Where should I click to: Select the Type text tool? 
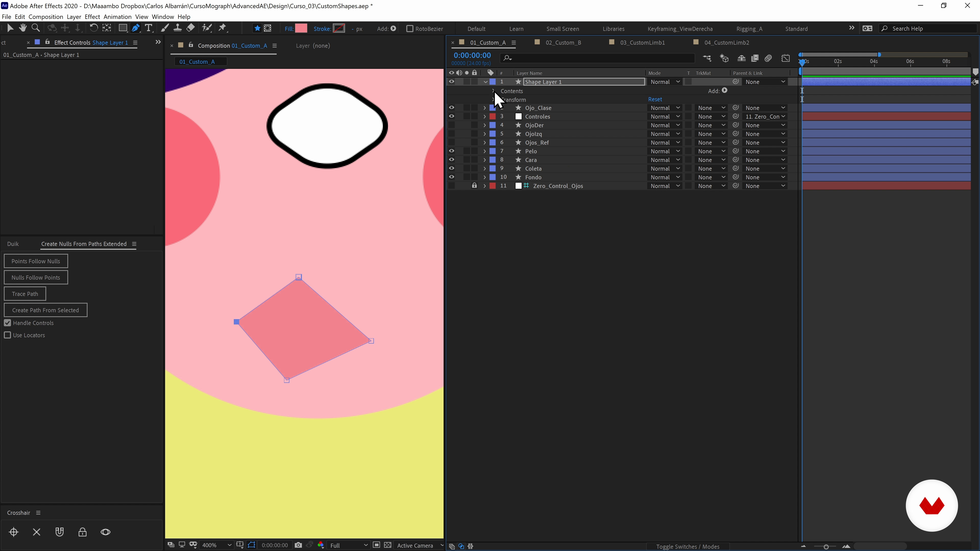tap(149, 28)
